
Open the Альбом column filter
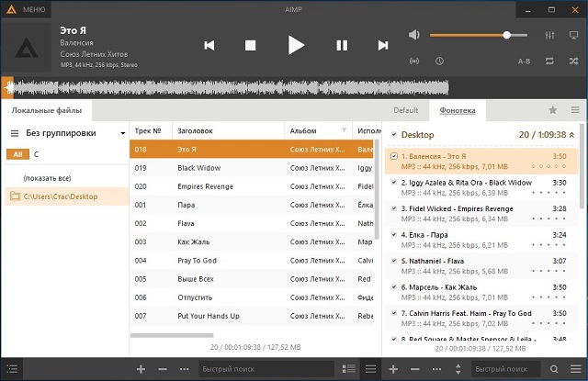345,129
